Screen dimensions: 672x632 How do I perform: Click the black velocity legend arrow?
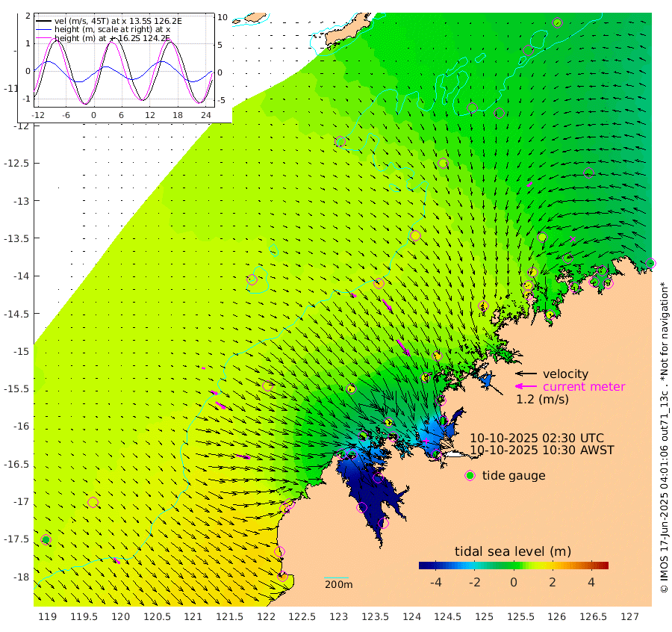click(526, 374)
